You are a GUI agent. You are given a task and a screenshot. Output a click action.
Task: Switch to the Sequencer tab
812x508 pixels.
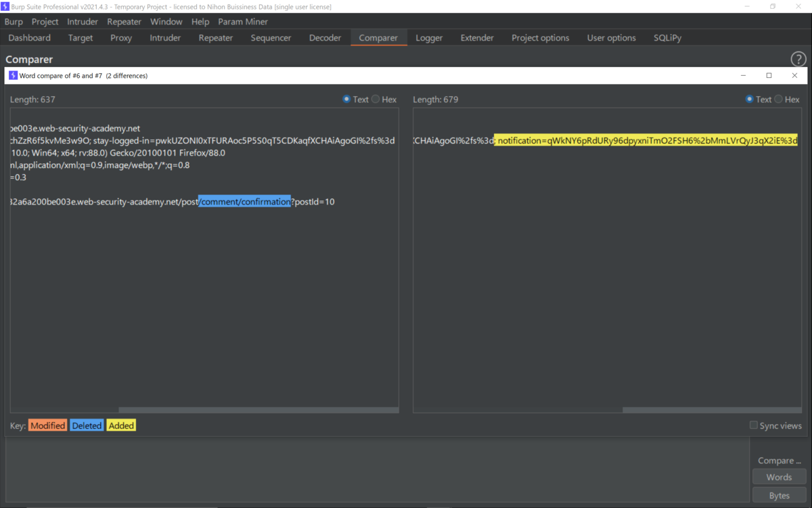click(x=271, y=38)
